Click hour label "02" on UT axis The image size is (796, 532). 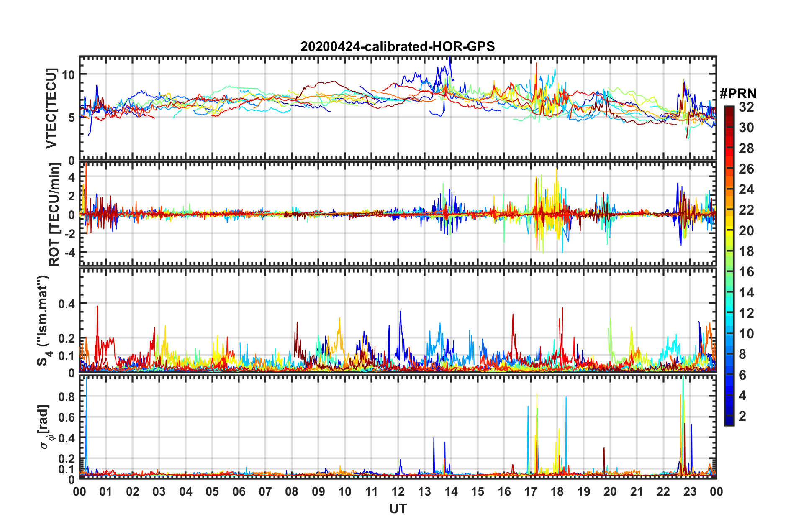133,491
